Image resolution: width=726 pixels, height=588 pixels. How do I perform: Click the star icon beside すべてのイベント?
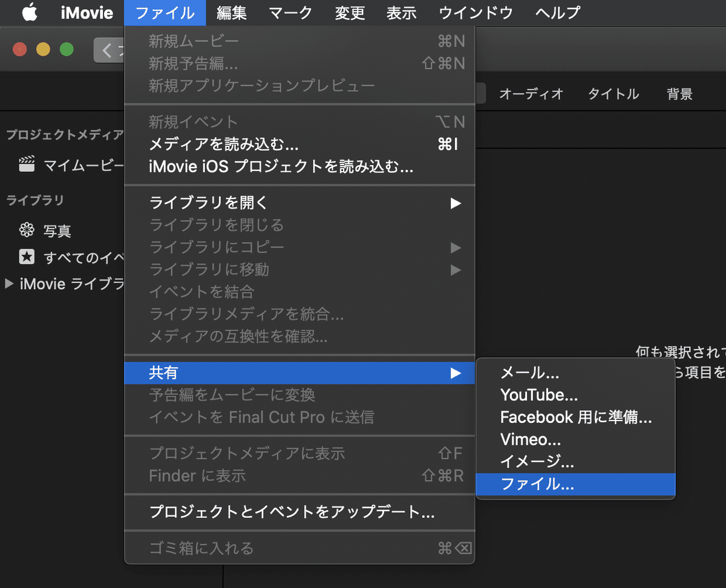tap(27, 257)
